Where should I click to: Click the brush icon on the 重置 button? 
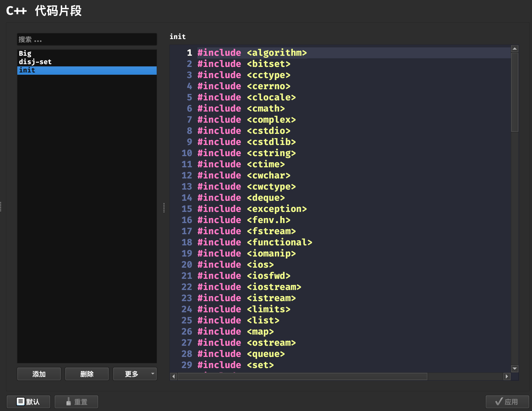tap(69, 402)
